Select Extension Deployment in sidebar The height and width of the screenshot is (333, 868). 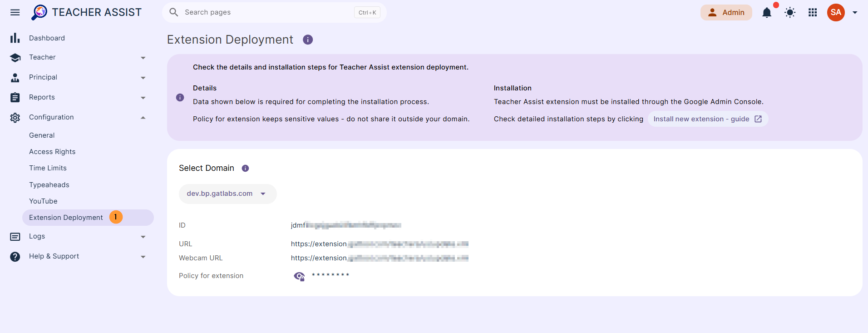click(88, 218)
